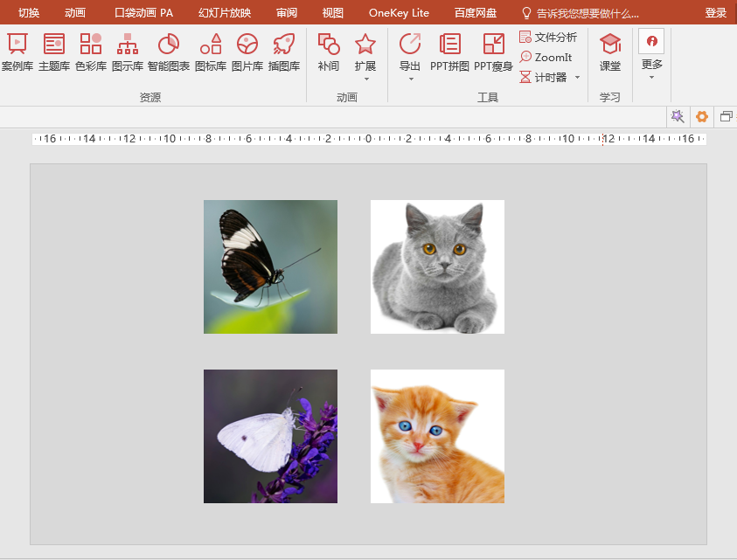Open the 计时器 timer dropdown arrow
Image resolution: width=737 pixels, height=560 pixels.
577,78
